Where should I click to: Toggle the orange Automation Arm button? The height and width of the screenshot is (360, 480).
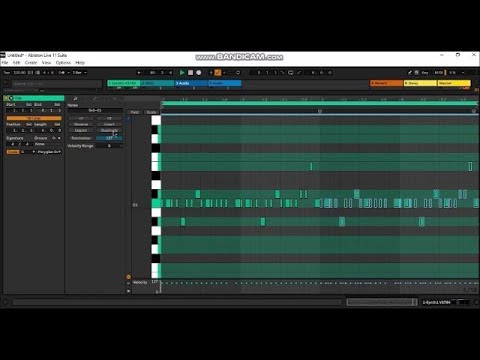[x=218, y=72]
